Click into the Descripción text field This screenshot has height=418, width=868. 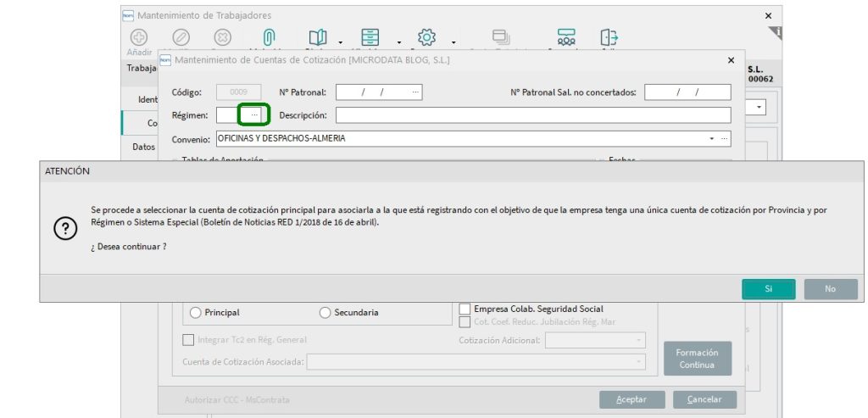click(532, 115)
